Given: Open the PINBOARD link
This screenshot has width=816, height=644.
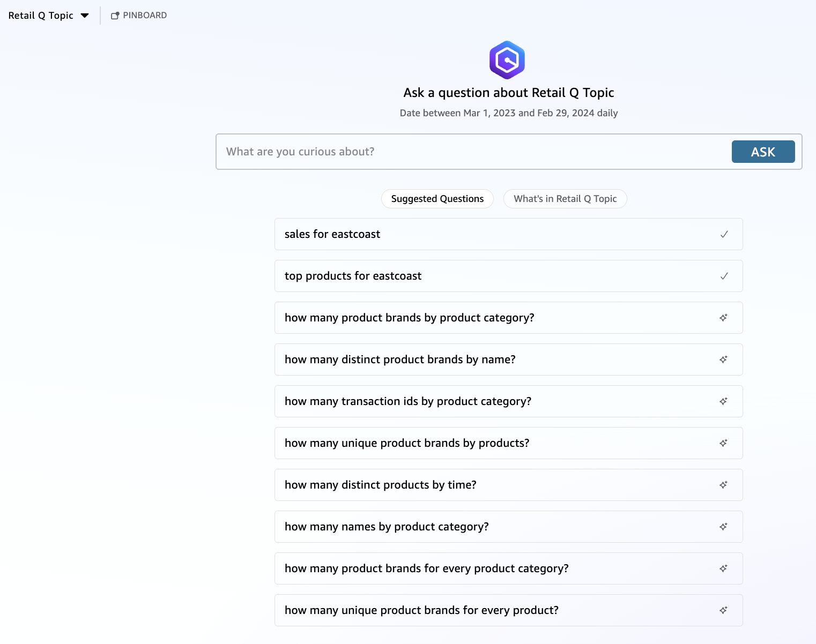Looking at the screenshot, I should tap(139, 16).
